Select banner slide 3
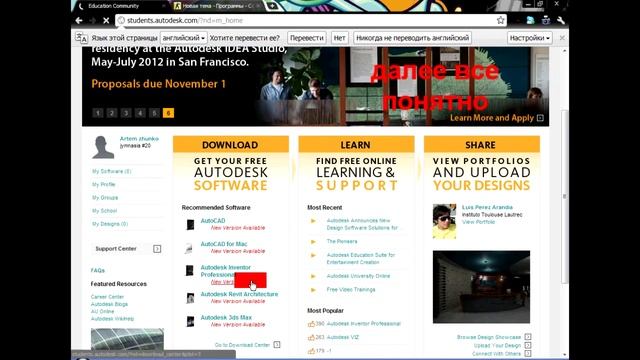Image resolution: width=640 pixels, height=360 pixels. (126, 113)
